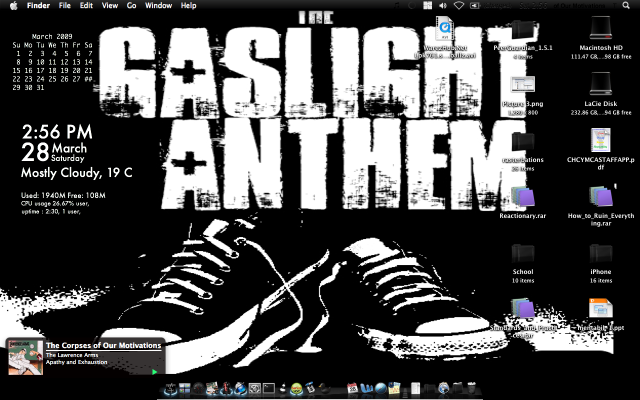Select the iPhone folder
This screenshot has height=400, width=640.
coord(601,253)
